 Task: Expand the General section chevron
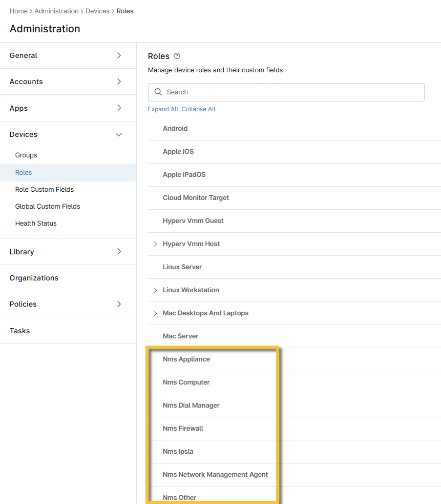click(119, 55)
